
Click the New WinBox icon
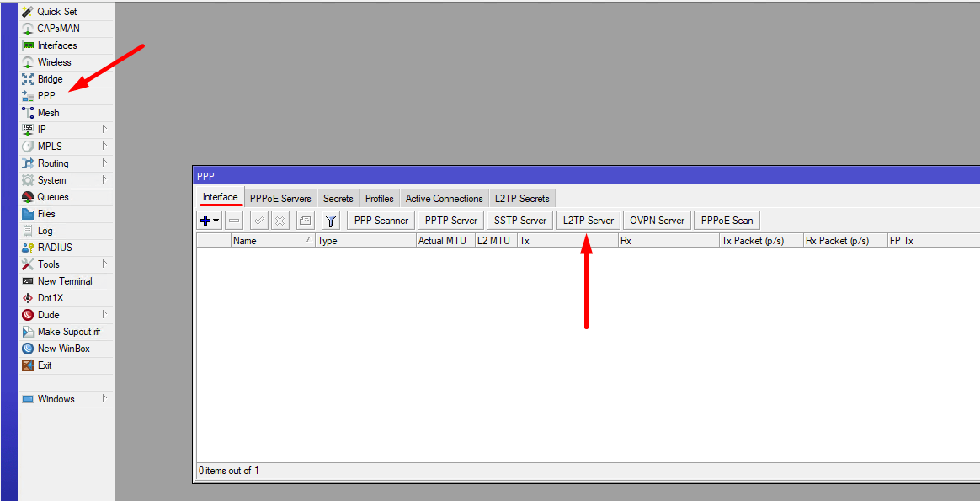28,349
